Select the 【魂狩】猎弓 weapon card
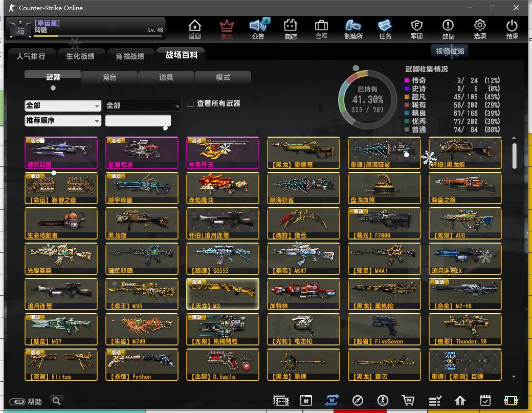Viewport: 532px width, 413px height. point(303,223)
